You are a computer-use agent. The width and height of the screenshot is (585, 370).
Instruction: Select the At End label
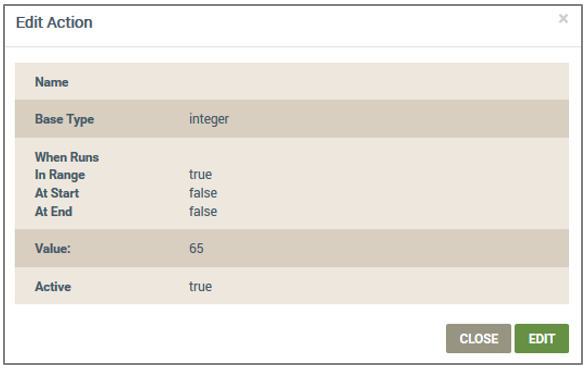pyautogui.click(x=53, y=211)
